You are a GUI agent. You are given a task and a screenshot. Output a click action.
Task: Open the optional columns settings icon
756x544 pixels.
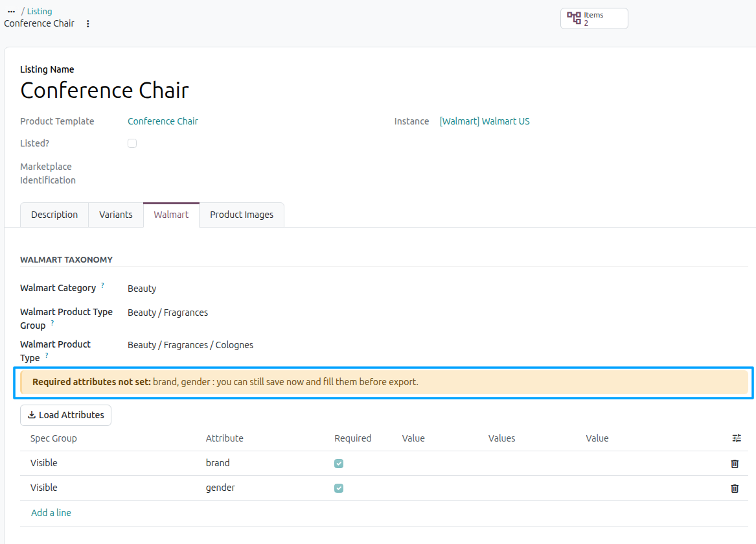coord(737,438)
